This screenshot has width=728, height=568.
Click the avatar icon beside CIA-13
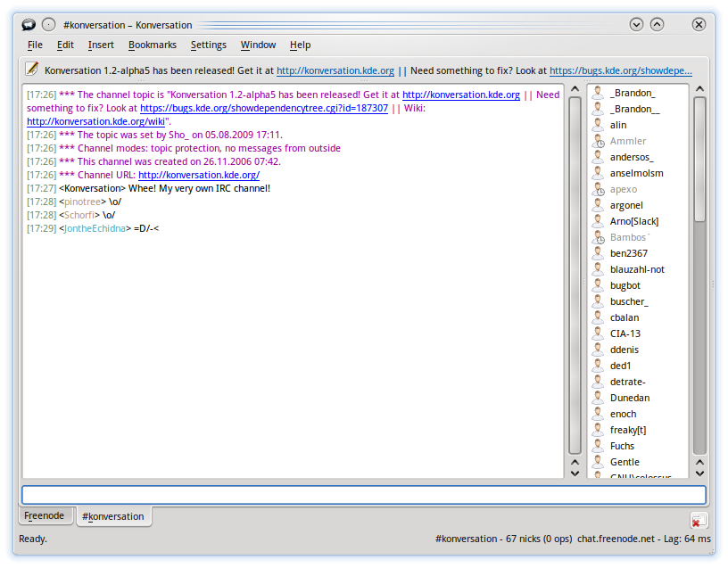tap(597, 333)
